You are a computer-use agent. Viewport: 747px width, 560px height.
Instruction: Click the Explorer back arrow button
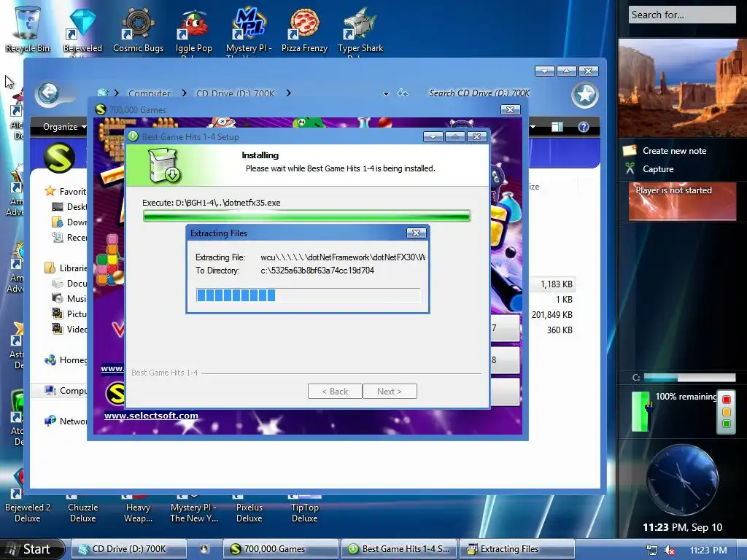coord(48,93)
